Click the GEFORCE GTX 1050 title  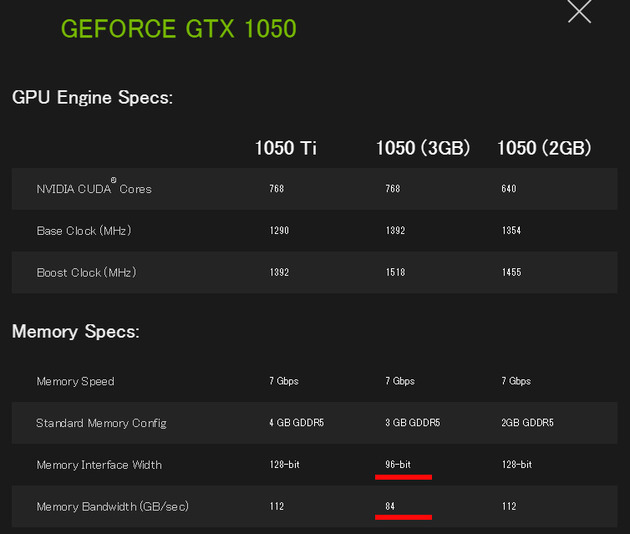point(179,29)
